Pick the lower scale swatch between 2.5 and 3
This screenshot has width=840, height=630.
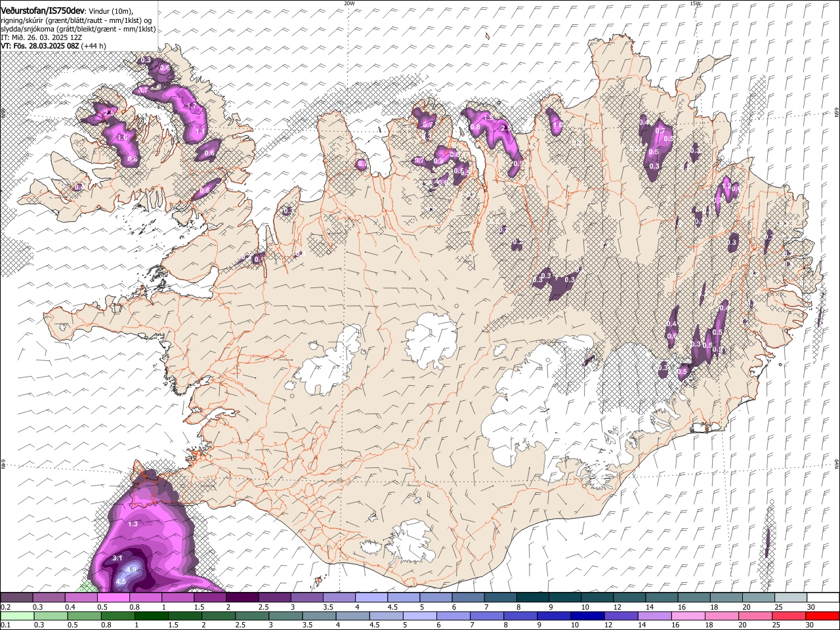click(x=251, y=616)
